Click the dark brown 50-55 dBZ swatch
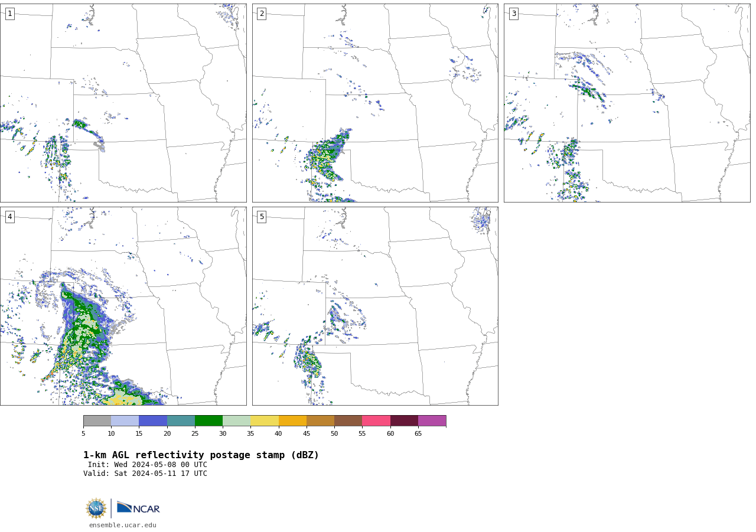 (348, 420)
